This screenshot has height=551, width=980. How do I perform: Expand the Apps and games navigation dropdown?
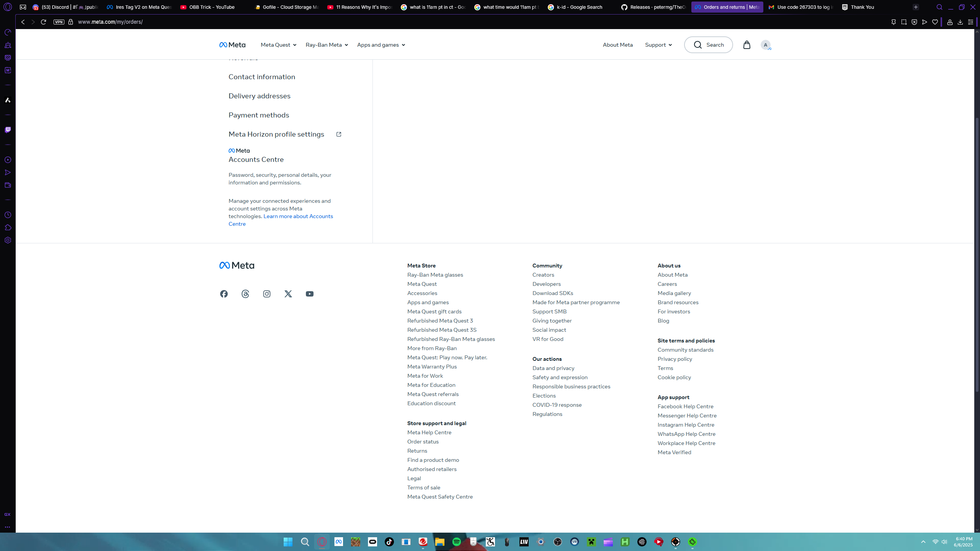pyautogui.click(x=381, y=45)
